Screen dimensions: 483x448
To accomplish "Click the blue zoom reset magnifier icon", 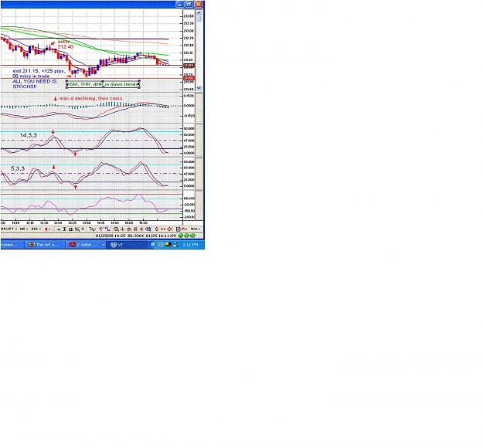I will (x=148, y=229).
